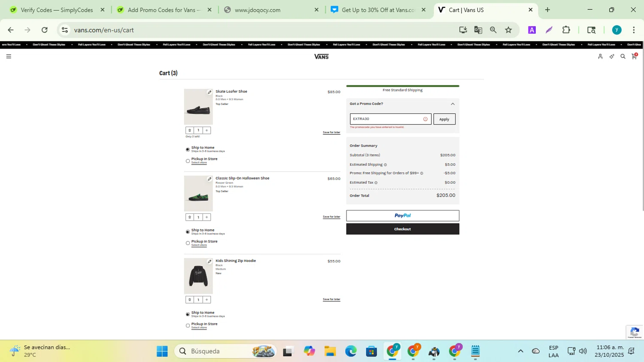Click the black Checkout button
Viewport: 644px width, 362px height.
pyautogui.click(x=403, y=229)
